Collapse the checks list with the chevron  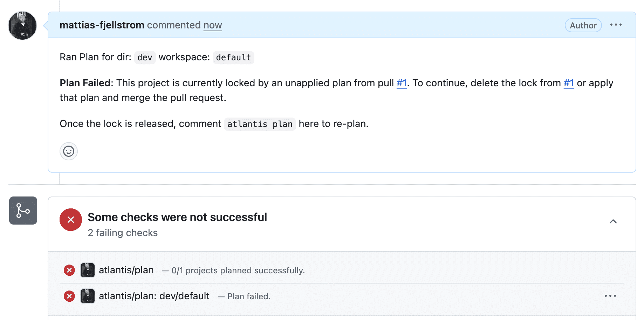point(613,221)
